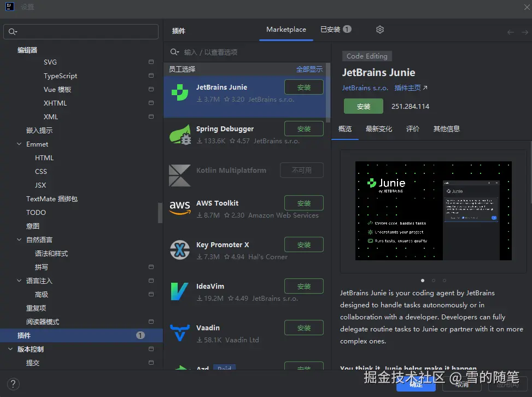This screenshot has width=532, height=397.
Task: Select the 插件 settings item
Action: 81,335
